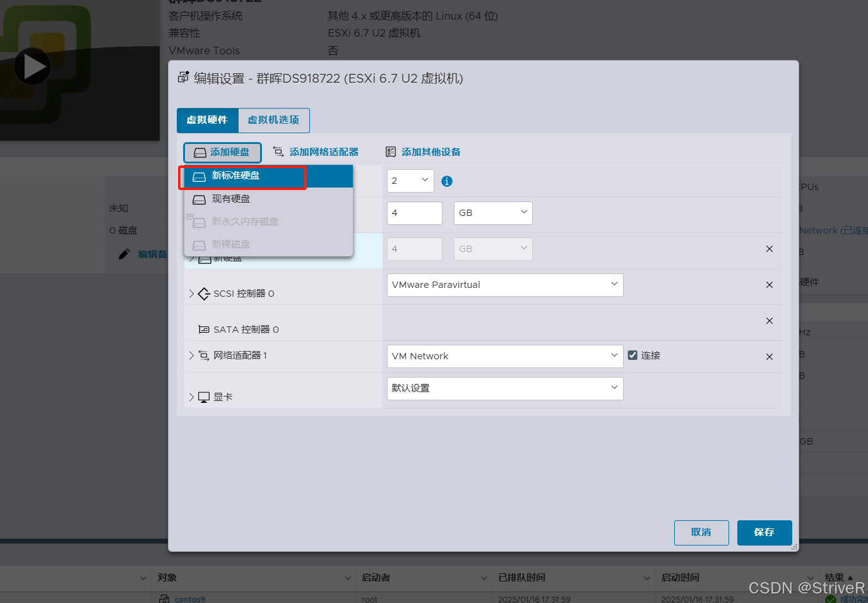Select 新标准硬盘 menu item
This screenshot has height=603, width=868.
[x=268, y=176]
